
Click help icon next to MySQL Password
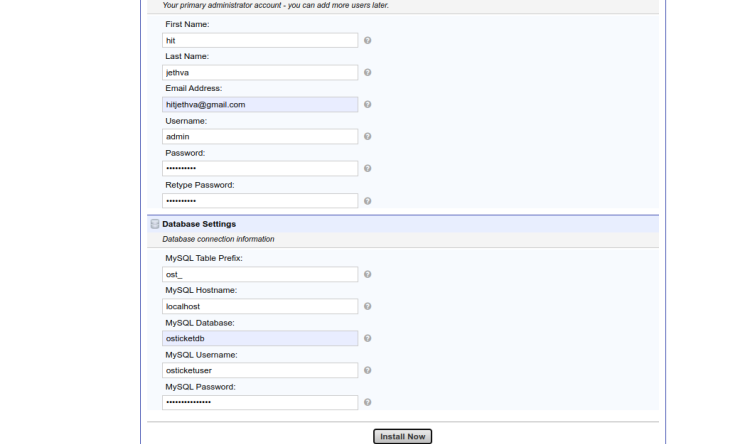tap(368, 403)
